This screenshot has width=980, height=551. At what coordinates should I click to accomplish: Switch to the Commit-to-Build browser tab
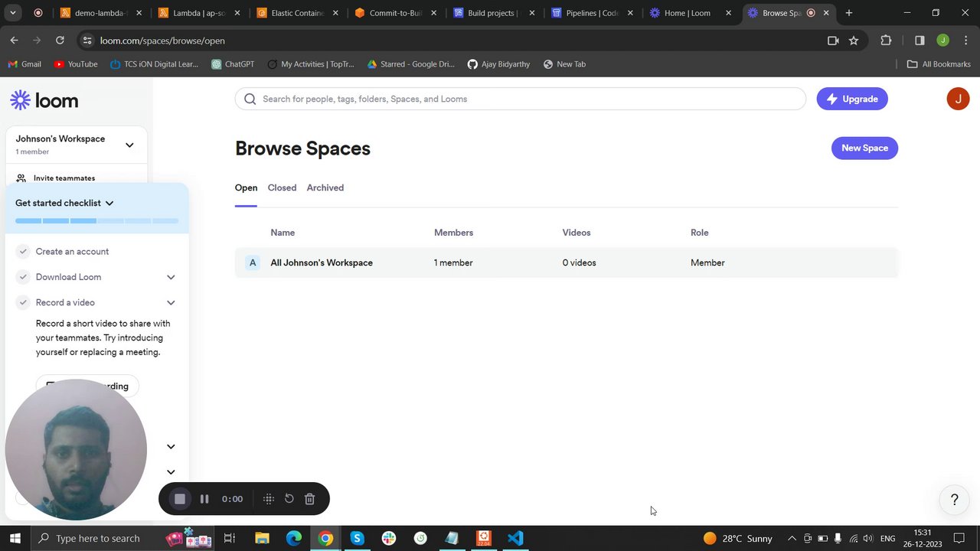click(395, 13)
